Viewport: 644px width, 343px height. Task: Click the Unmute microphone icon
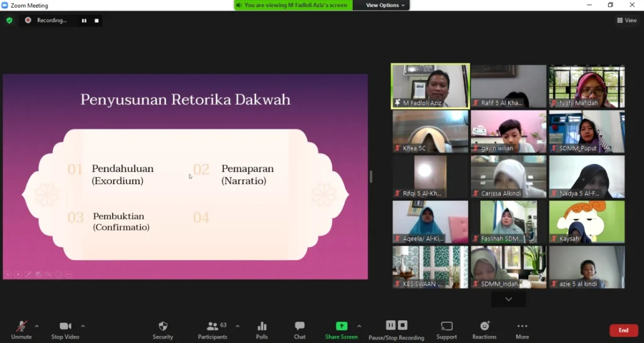tap(21, 326)
